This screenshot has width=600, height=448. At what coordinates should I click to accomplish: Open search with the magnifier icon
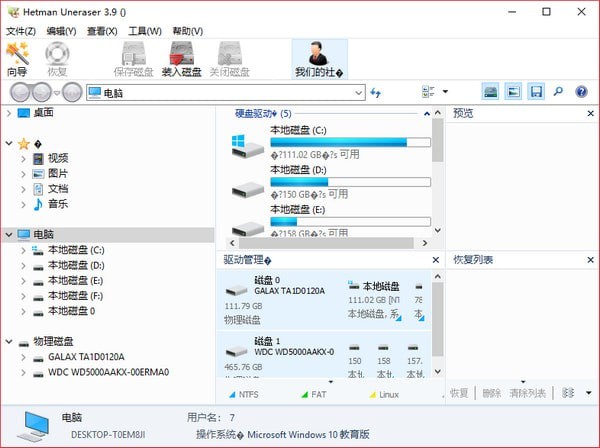[558, 92]
